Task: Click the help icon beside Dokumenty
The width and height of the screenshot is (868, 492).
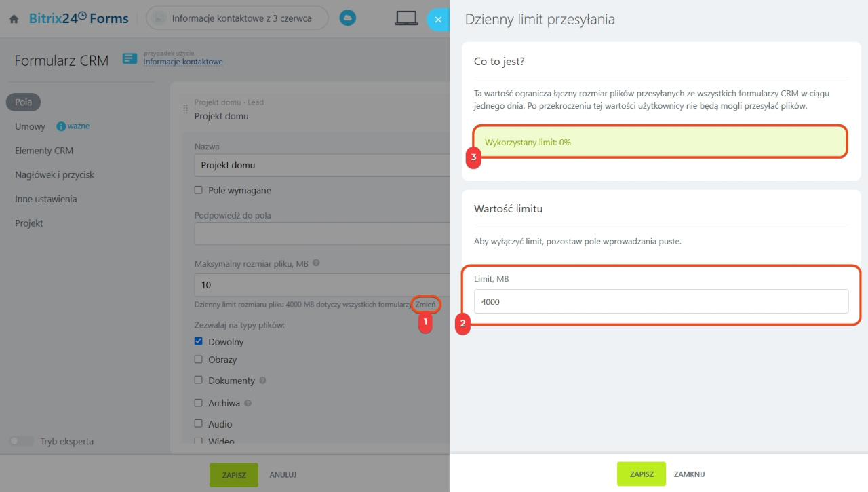Action: tap(262, 381)
